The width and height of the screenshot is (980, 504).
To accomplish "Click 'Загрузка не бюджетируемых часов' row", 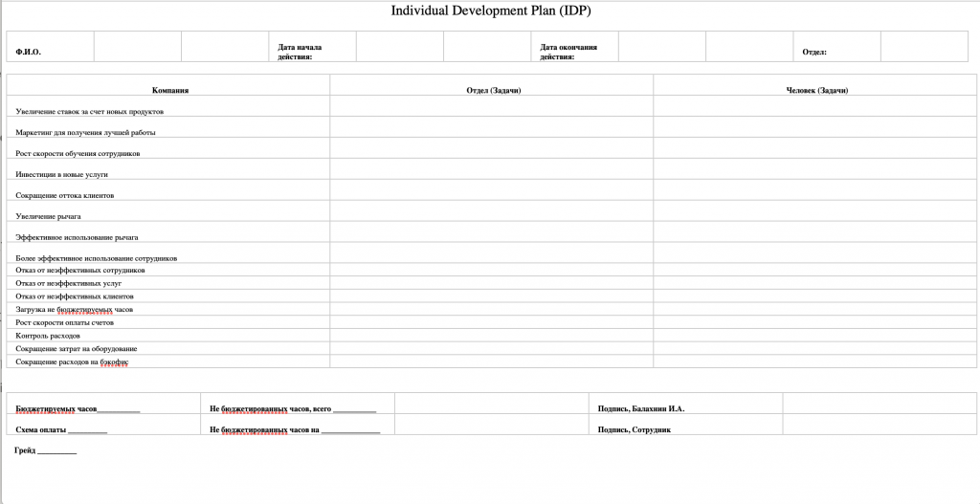I will (492, 309).
